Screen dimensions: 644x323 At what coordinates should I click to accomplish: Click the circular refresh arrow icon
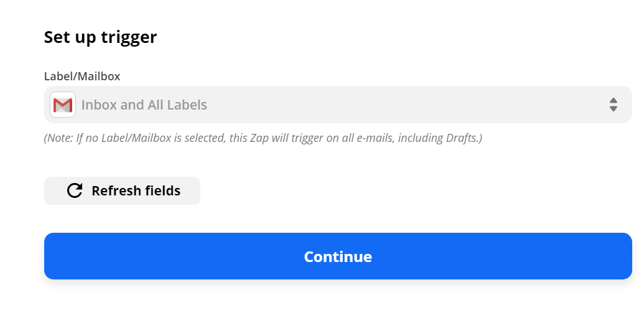pyautogui.click(x=75, y=190)
